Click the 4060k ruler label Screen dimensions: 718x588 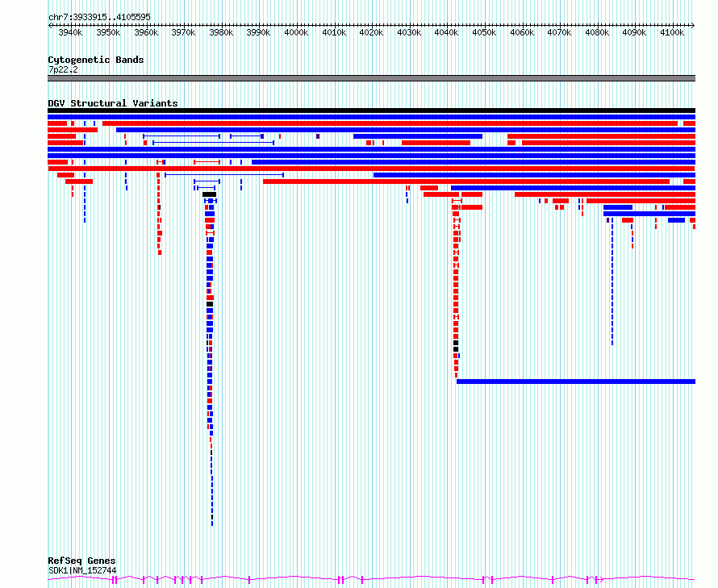[522, 32]
